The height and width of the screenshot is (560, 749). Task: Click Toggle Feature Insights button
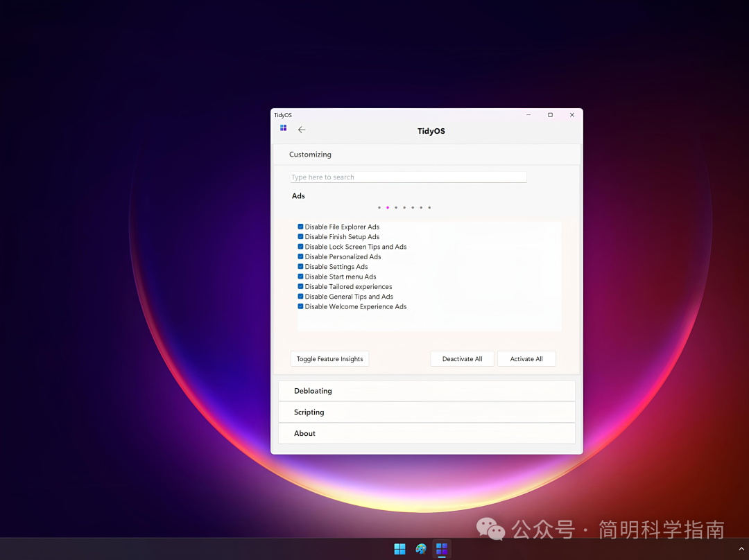[x=329, y=359]
